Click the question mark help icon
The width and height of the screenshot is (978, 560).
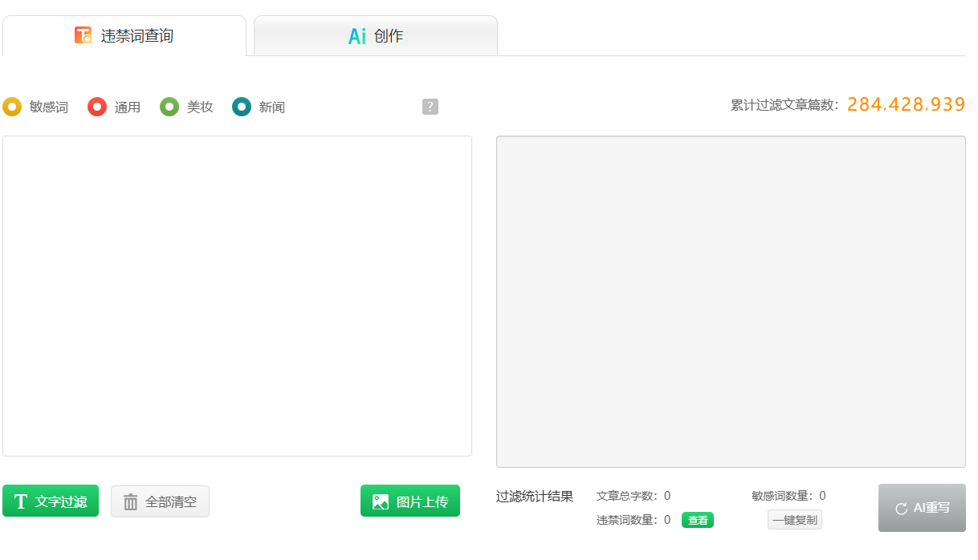[x=430, y=106]
